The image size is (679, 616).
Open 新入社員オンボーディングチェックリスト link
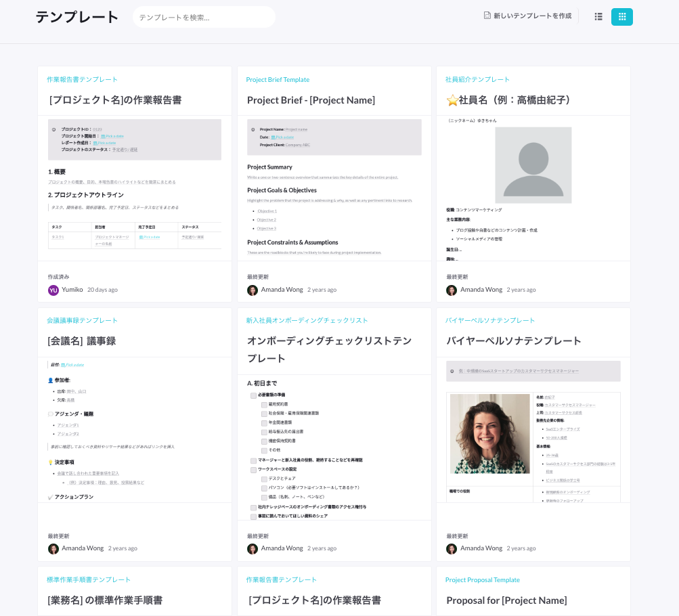(307, 320)
